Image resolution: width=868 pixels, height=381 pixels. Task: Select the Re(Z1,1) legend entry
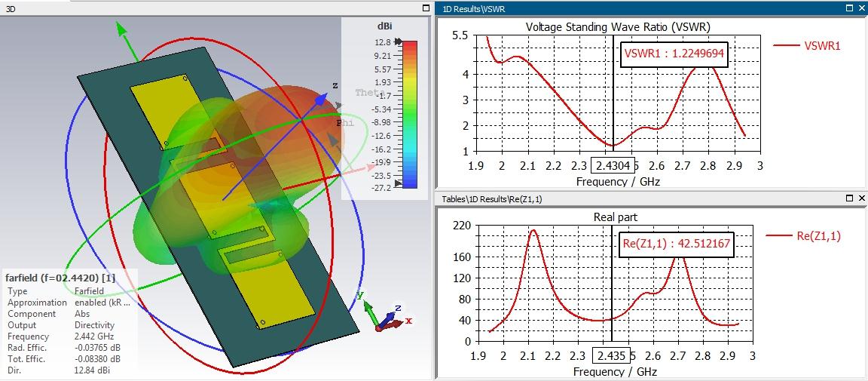pyautogui.click(x=803, y=235)
